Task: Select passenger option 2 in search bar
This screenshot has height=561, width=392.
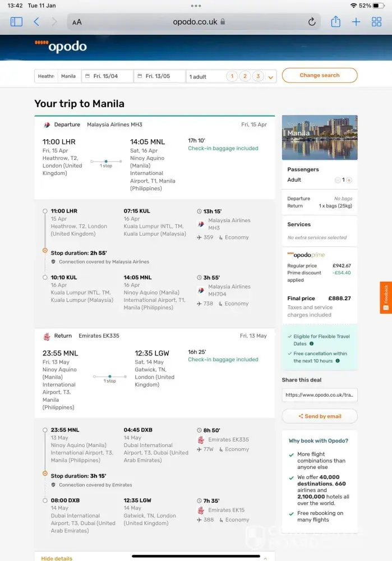Action: (x=245, y=76)
